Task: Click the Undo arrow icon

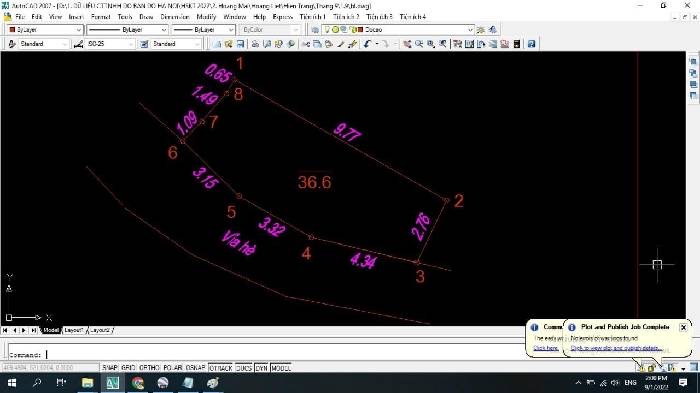Action: tap(367, 44)
